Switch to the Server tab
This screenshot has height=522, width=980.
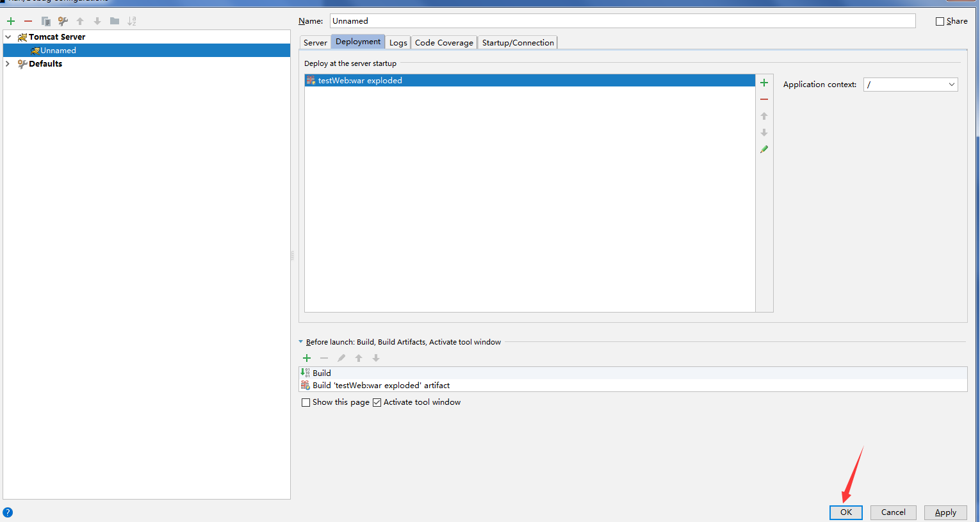[315, 43]
